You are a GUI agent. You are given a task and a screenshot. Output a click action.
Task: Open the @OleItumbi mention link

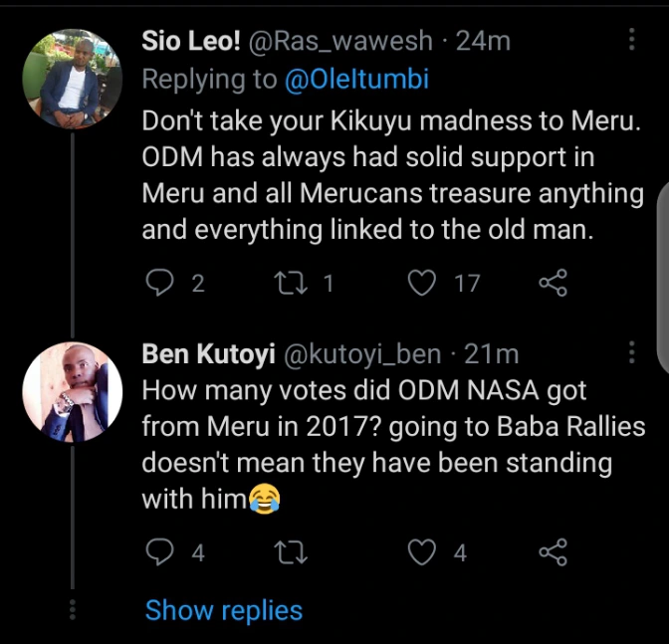click(356, 80)
